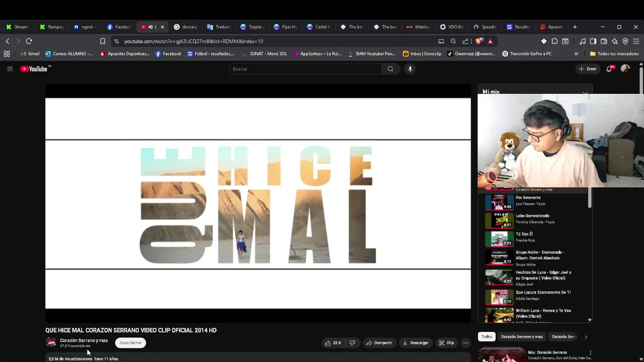Start voice search with microphone
The width and height of the screenshot is (644, 362).
410,69
